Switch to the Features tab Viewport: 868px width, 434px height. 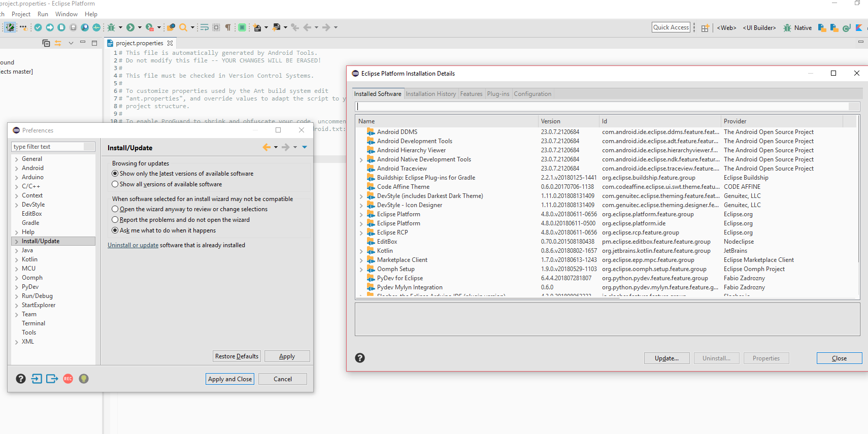click(x=471, y=94)
